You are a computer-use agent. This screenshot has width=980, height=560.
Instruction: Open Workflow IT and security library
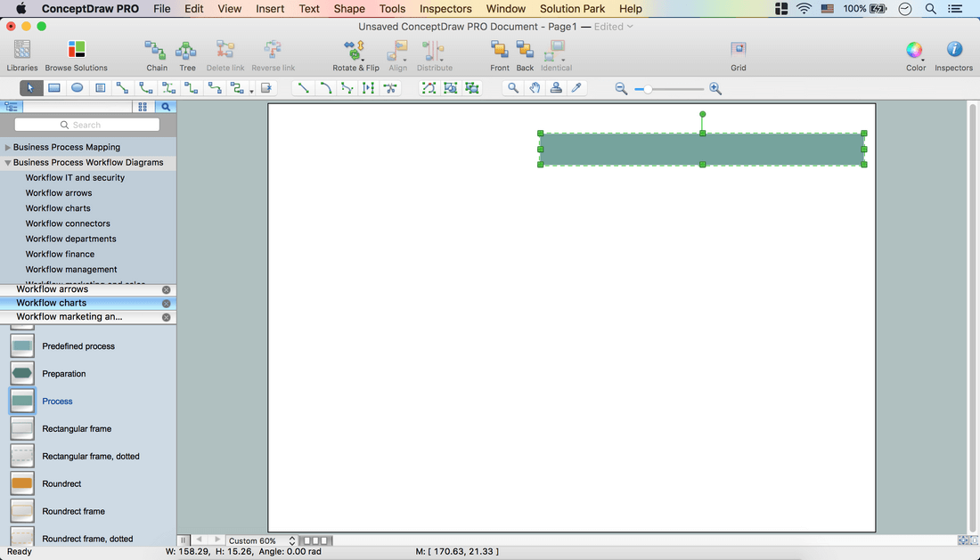75,178
